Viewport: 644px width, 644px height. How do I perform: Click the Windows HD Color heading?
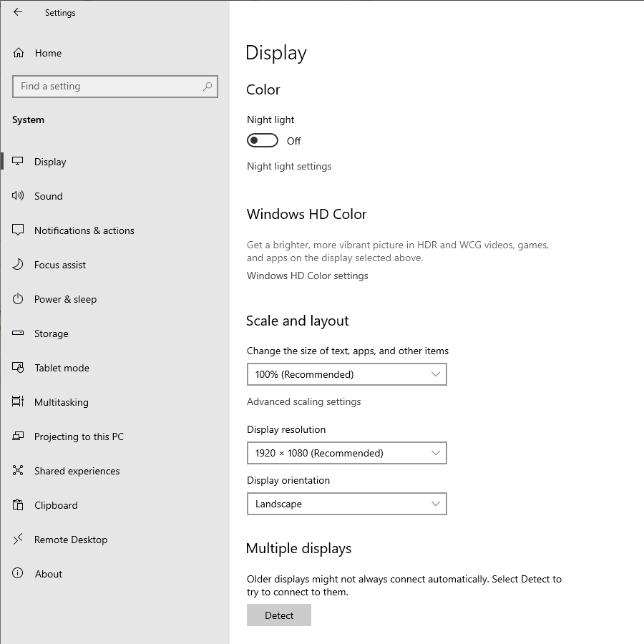[306, 214]
